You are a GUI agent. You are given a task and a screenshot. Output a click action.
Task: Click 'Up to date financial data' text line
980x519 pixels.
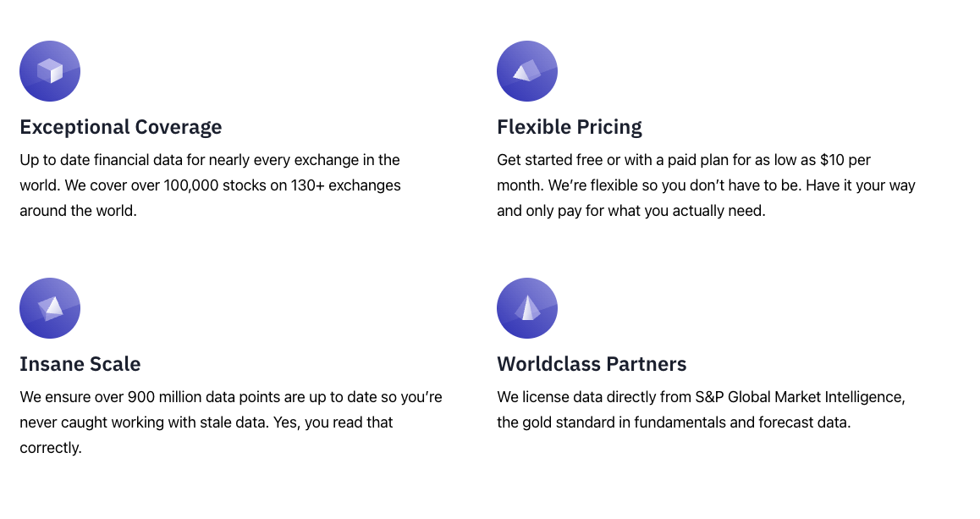pos(209,160)
